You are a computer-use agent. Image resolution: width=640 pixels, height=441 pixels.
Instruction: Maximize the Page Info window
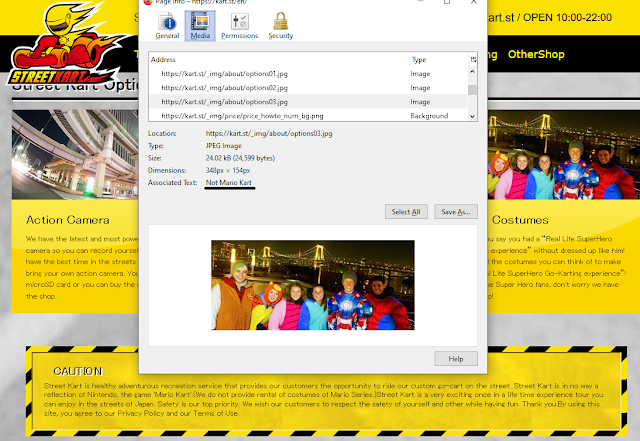click(447, 2)
